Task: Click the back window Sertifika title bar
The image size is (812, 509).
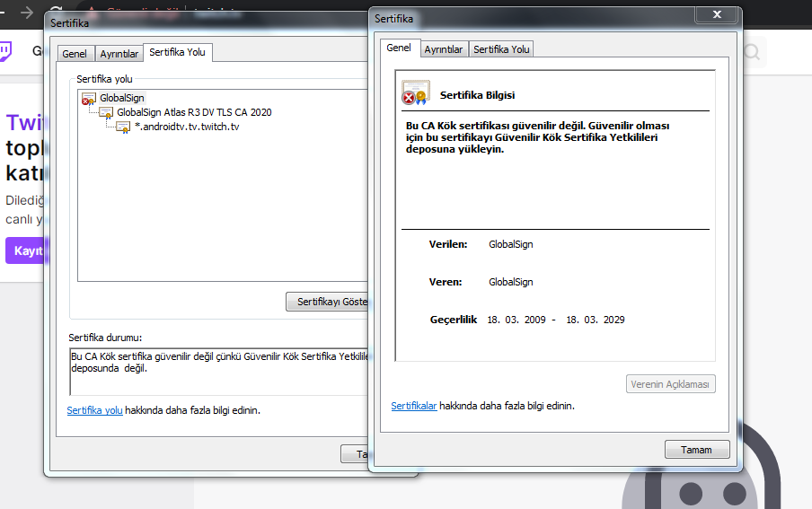Action: click(x=207, y=23)
